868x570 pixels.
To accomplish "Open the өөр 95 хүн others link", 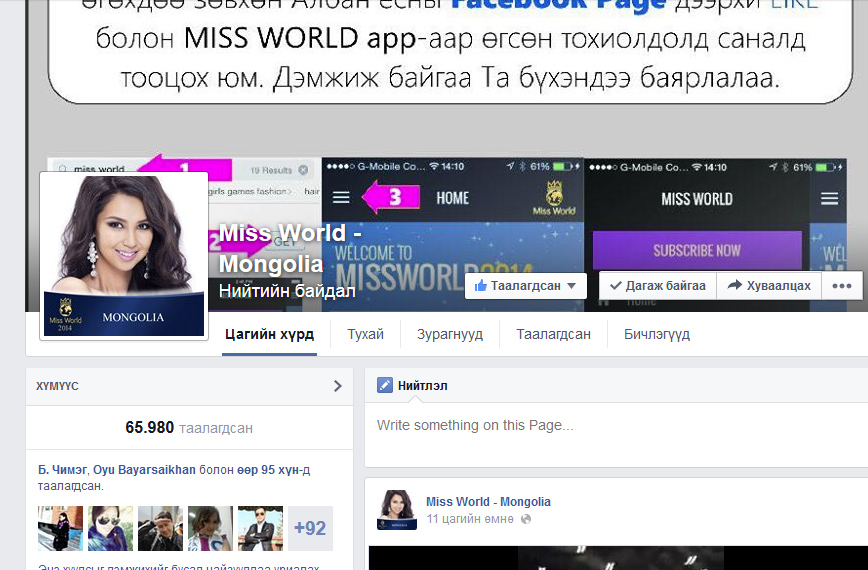I will pos(268,470).
